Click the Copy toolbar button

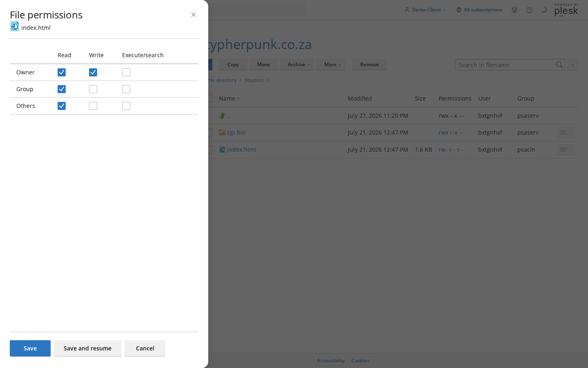(233, 65)
